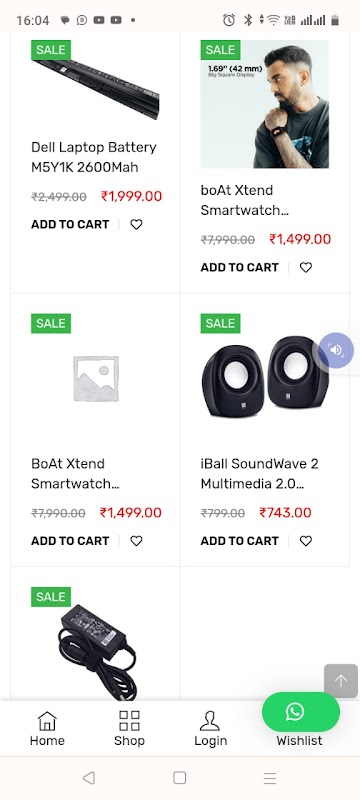
Task: Open Shop tab in bottom navigation
Action: [129, 729]
